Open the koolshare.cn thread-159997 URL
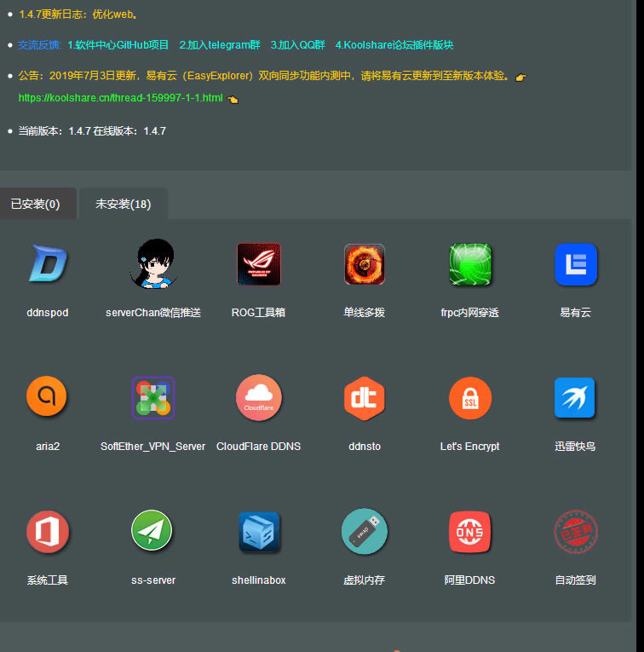Screen dimensions: 644x652 click(x=120, y=98)
